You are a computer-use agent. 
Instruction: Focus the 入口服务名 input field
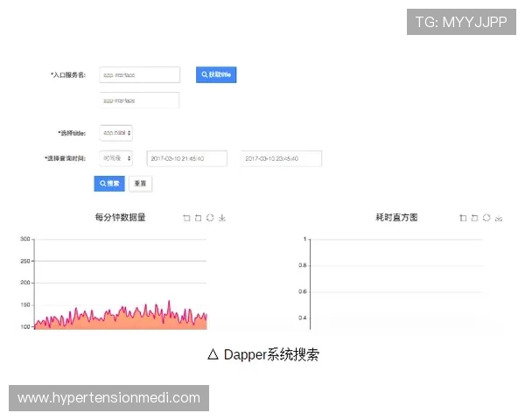tap(140, 74)
